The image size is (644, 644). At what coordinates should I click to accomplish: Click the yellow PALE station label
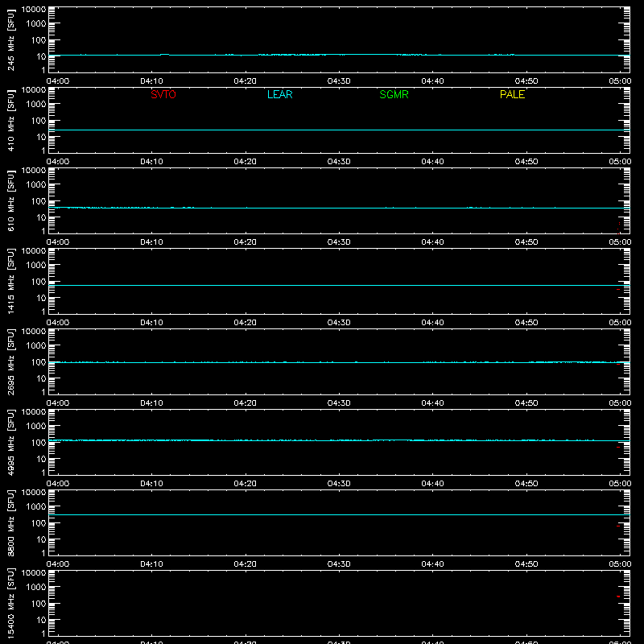(512, 94)
